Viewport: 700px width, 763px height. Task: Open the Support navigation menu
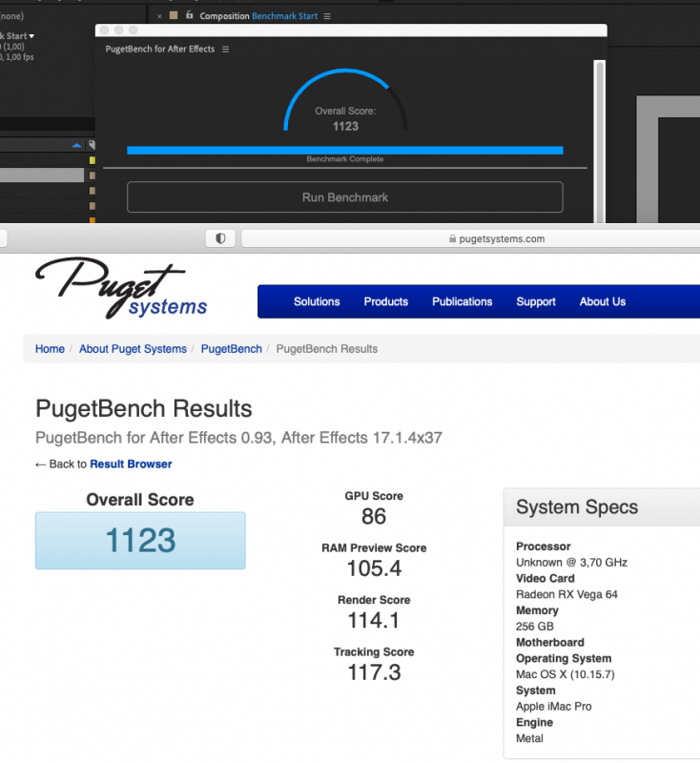[536, 301]
